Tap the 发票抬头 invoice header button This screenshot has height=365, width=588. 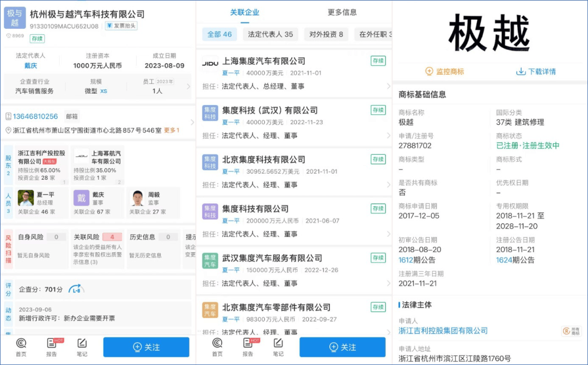click(x=121, y=26)
